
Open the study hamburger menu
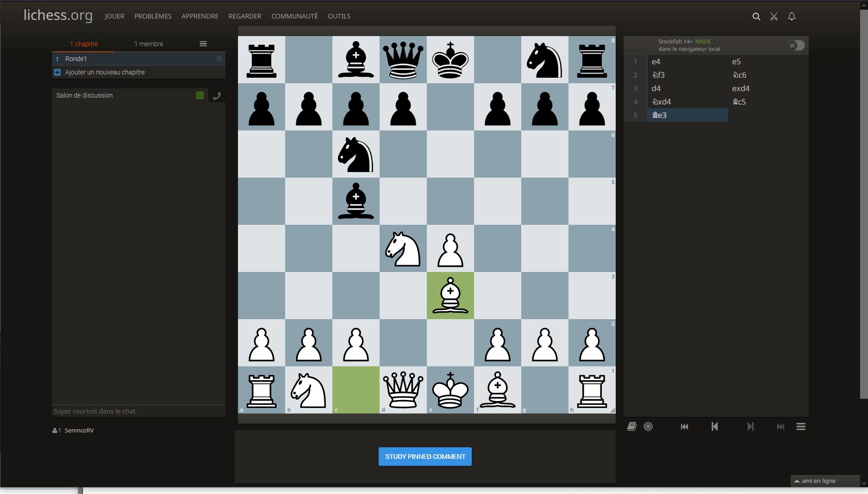(203, 44)
